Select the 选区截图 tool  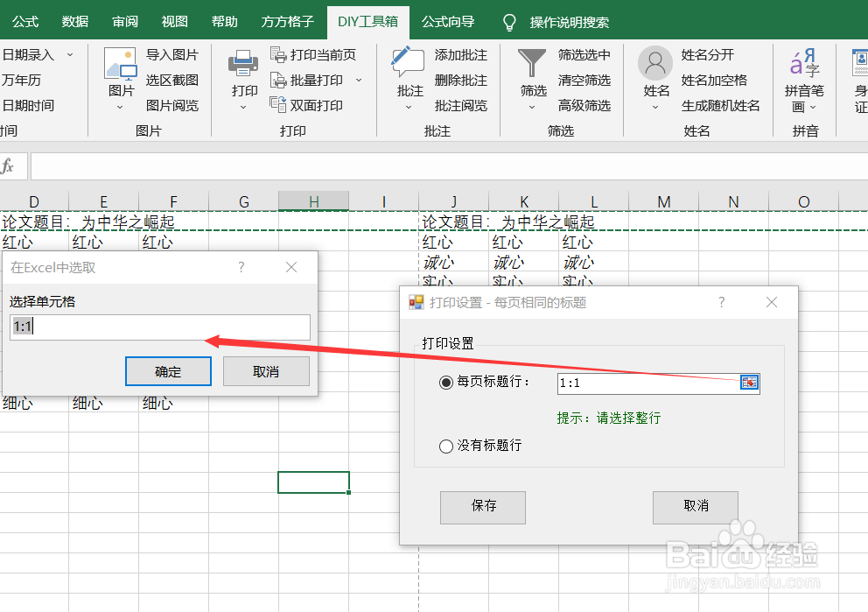coord(173,80)
